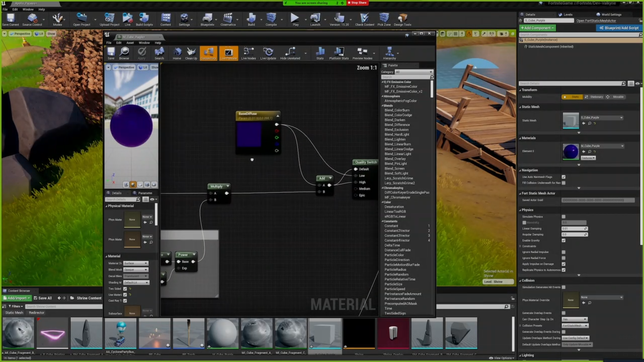Toggle Live Preview in material editor
Viewport: 644px width, 362px height.
click(x=228, y=53)
